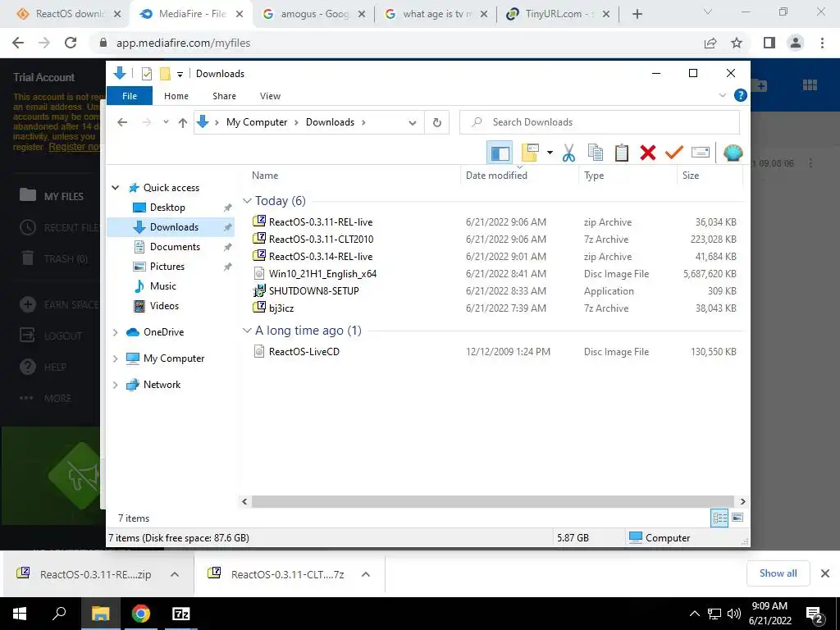Select Desktop in the navigation pane

point(167,208)
